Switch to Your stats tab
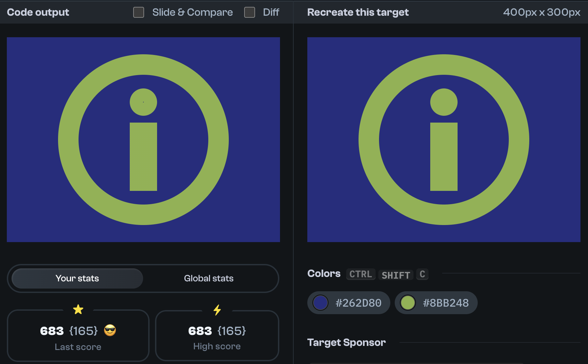 pyautogui.click(x=77, y=278)
